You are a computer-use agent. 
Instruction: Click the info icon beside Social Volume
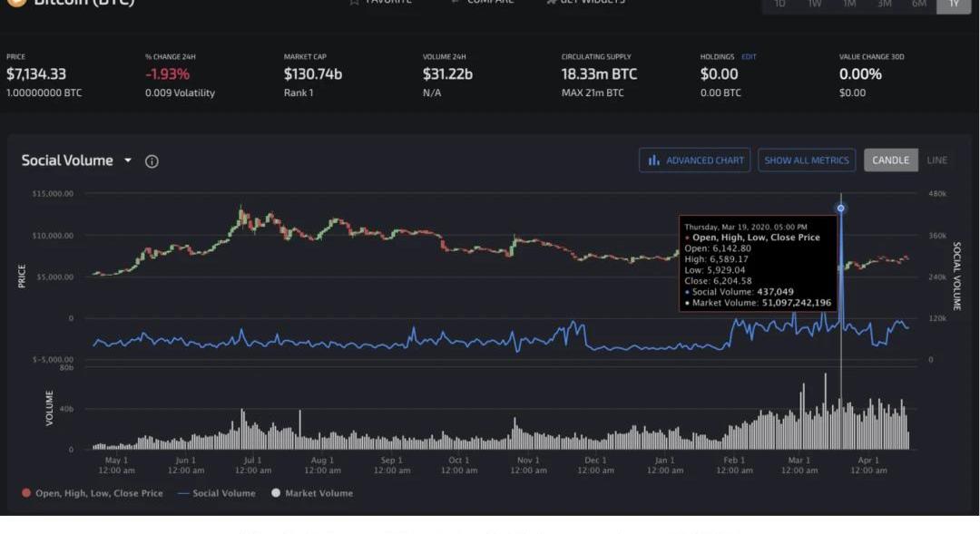(x=152, y=161)
